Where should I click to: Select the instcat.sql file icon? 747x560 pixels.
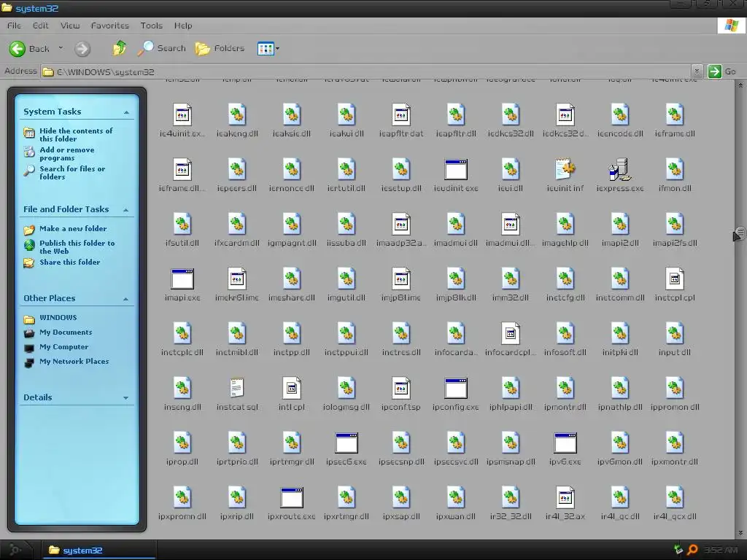click(x=237, y=388)
